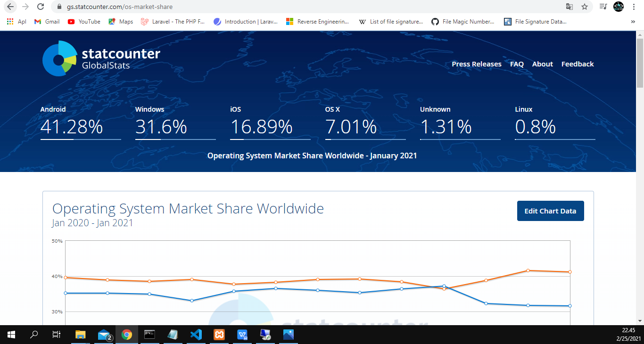Open the Chrome profile avatar

[619, 7]
